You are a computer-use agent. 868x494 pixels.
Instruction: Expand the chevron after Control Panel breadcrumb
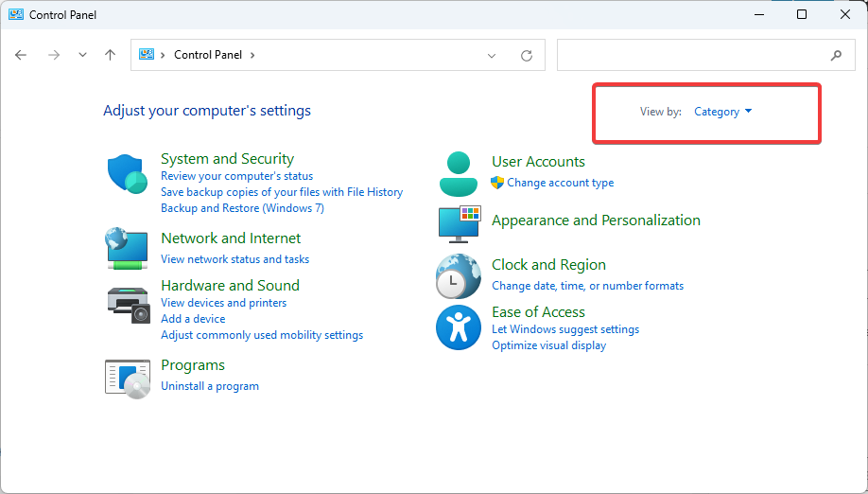click(x=252, y=55)
